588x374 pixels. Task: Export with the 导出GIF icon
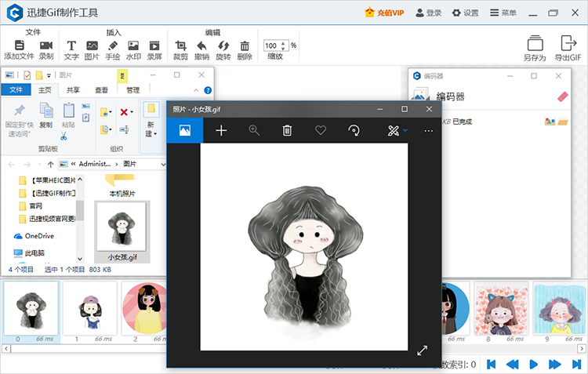click(568, 43)
